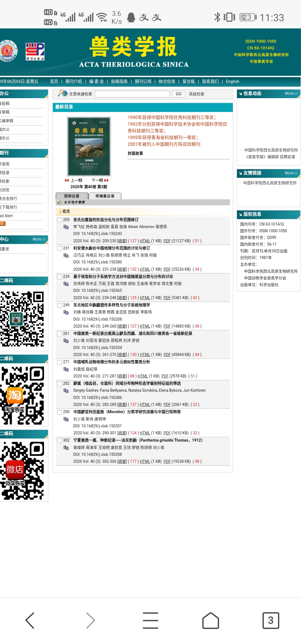Viewport: 301px width, 644px height.
Task: Click the merge selected abstracts checkmark icon
Action: 59,202
